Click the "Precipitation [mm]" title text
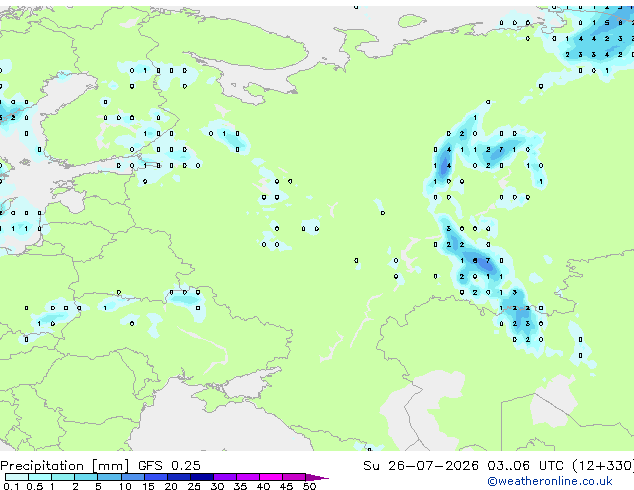This screenshot has width=634, height=490. (x=64, y=466)
